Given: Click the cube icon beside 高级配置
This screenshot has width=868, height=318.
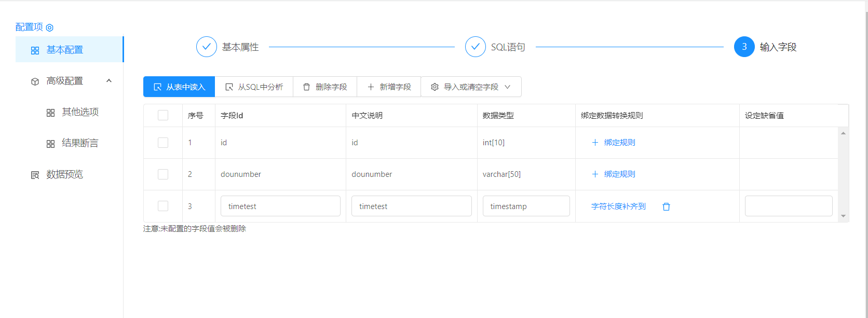Looking at the screenshot, I should click(35, 81).
